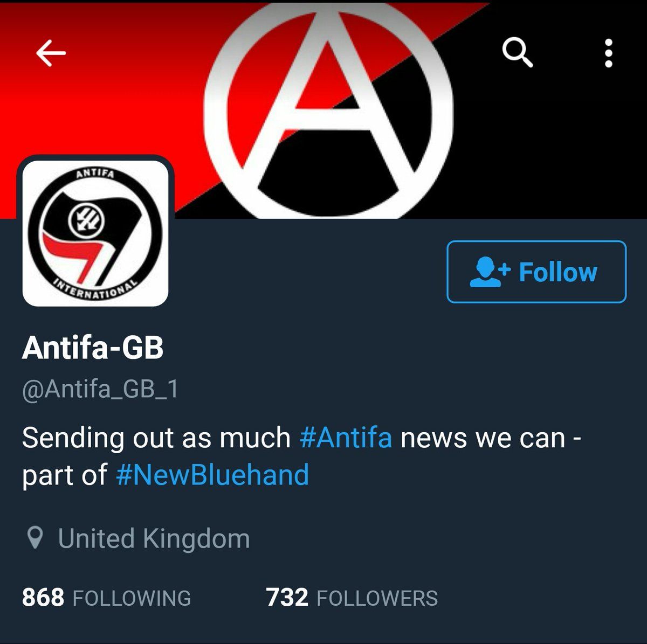Open the #Antifa hashtag
This screenshot has width=647, height=644.
(346, 437)
